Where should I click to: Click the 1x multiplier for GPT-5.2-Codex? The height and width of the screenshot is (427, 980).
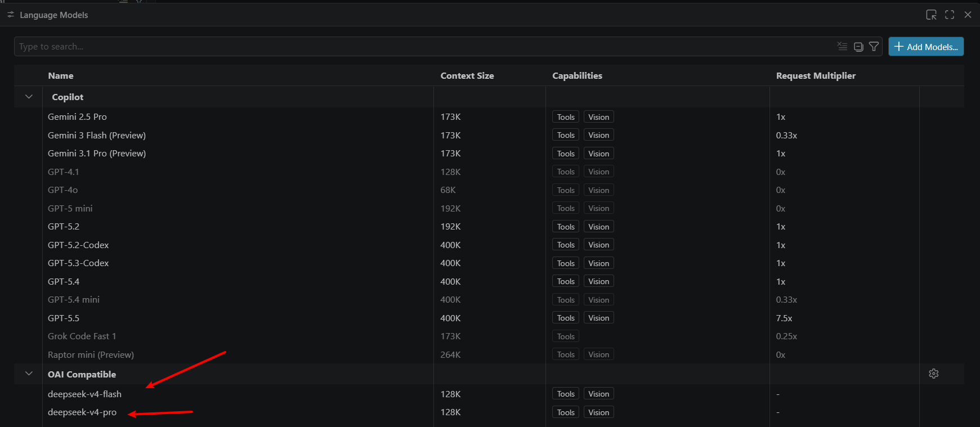pyautogui.click(x=781, y=245)
